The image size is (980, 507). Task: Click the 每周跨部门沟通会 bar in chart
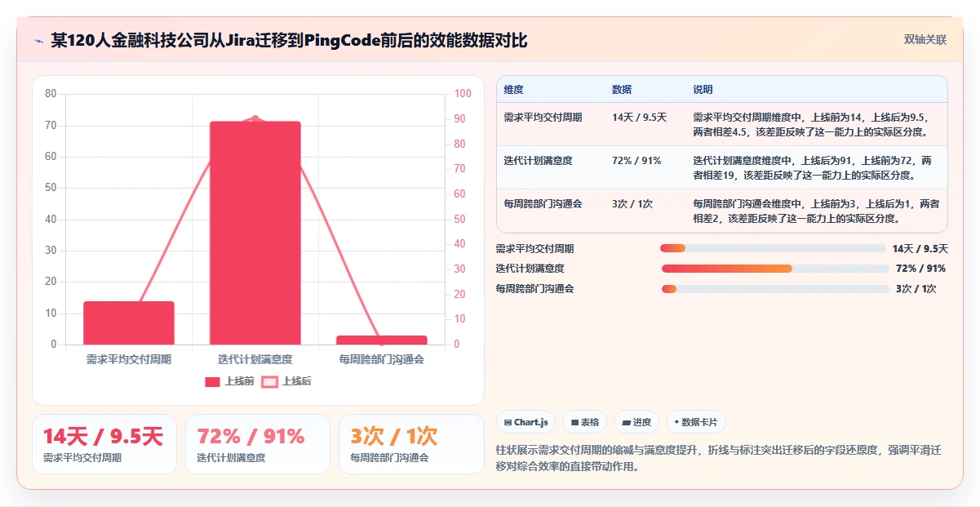point(382,340)
